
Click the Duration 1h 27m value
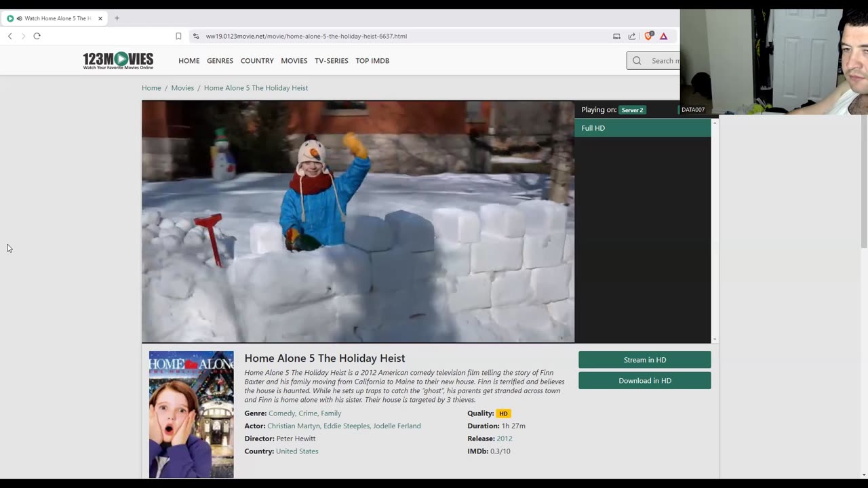pyautogui.click(x=513, y=426)
